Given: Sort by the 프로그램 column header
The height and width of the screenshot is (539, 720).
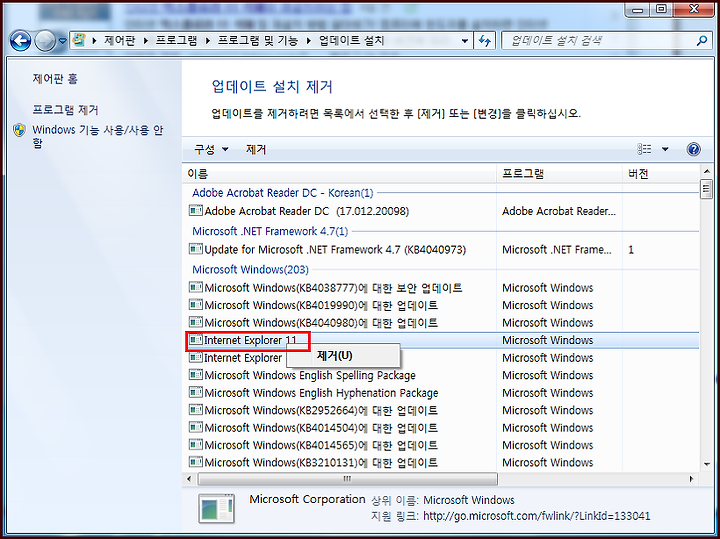Looking at the screenshot, I should (x=559, y=174).
